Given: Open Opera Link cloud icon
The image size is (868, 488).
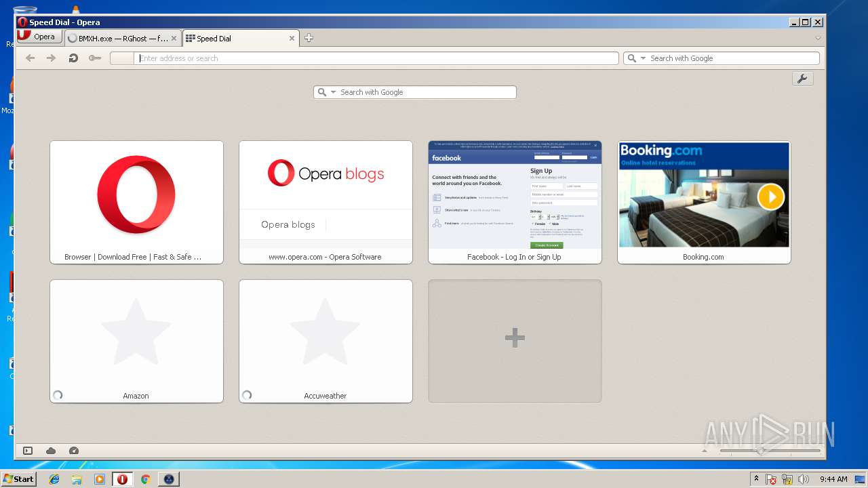Looking at the screenshot, I should (x=51, y=451).
